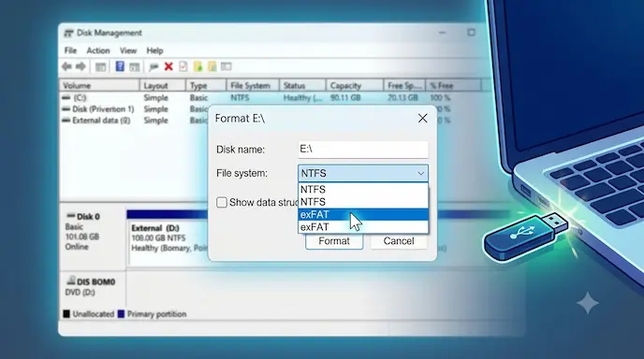
Task: Click the document checkmark properties icon
Action: tap(183, 66)
